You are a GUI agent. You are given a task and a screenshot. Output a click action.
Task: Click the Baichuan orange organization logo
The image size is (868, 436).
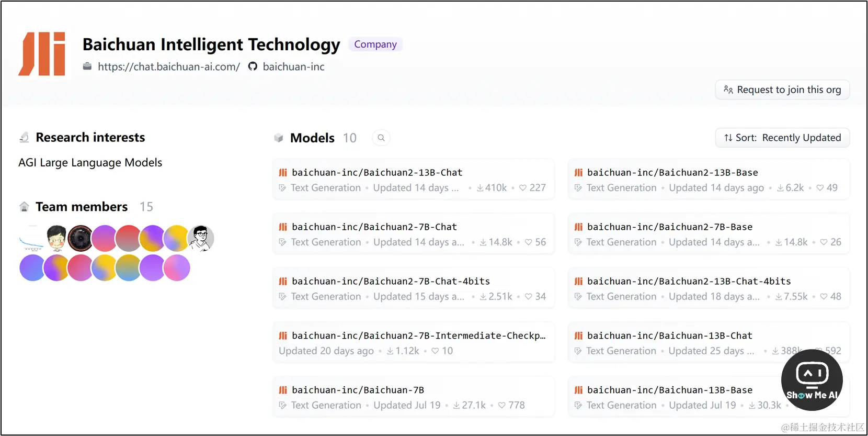(42, 54)
